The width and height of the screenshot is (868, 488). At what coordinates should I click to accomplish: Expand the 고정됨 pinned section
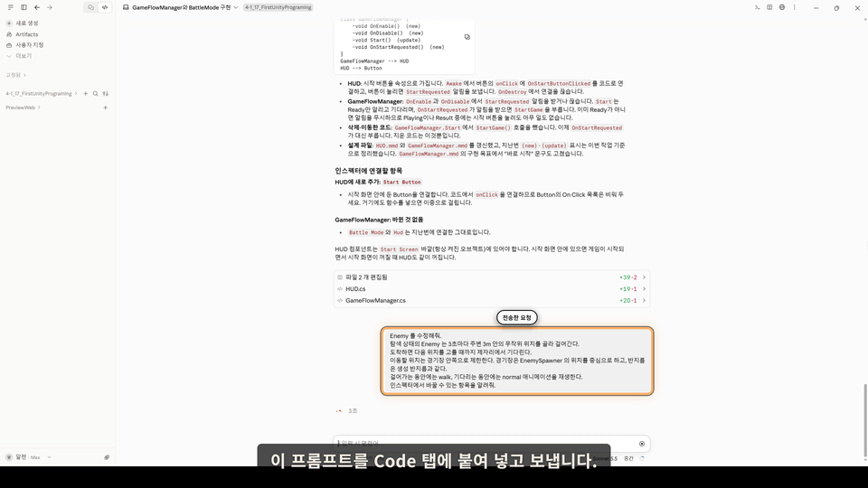coord(16,75)
